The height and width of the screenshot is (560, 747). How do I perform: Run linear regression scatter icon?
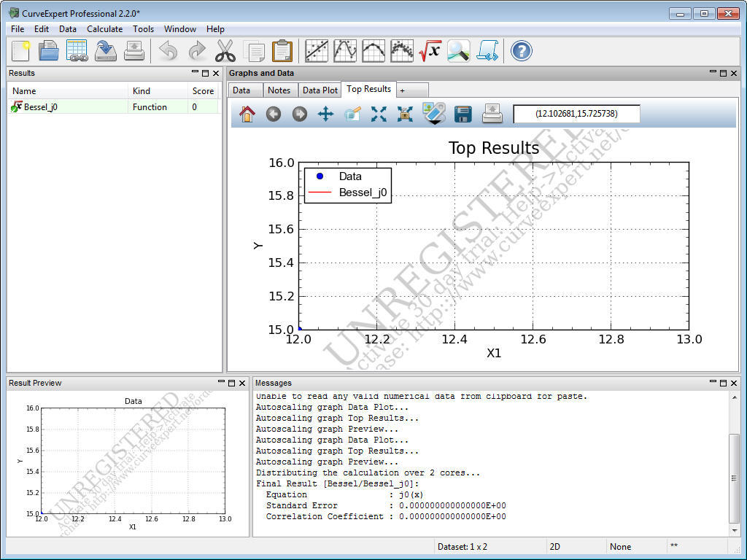pyautogui.click(x=317, y=51)
